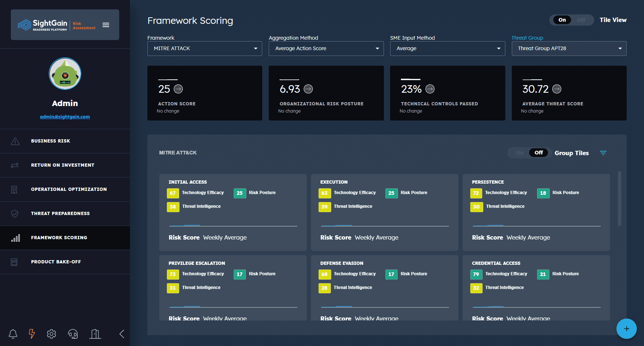Open notifications bell icon
This screenshot has height=346, width=644.
[13, 334]
